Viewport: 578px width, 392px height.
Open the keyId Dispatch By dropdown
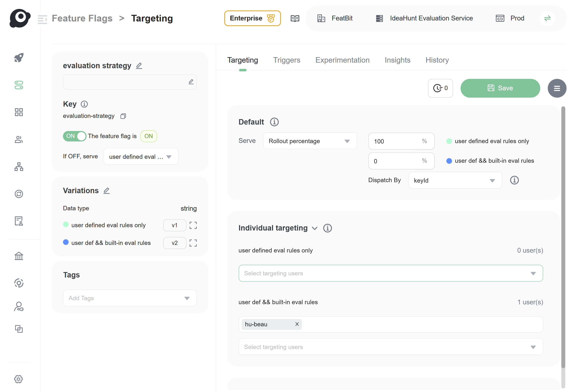click(x=455, y=181)
